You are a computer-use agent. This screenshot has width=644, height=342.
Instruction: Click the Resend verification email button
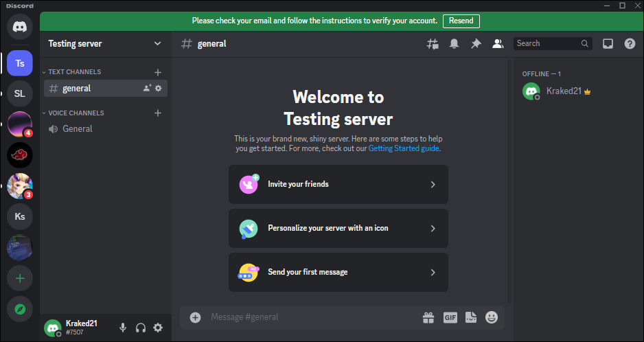click(461, 21)
